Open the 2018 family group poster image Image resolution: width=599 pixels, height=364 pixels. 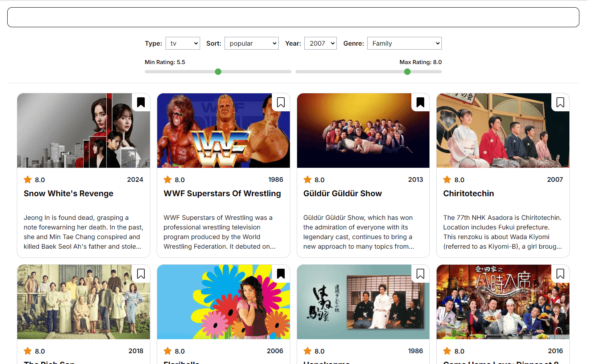click(83, 302)
